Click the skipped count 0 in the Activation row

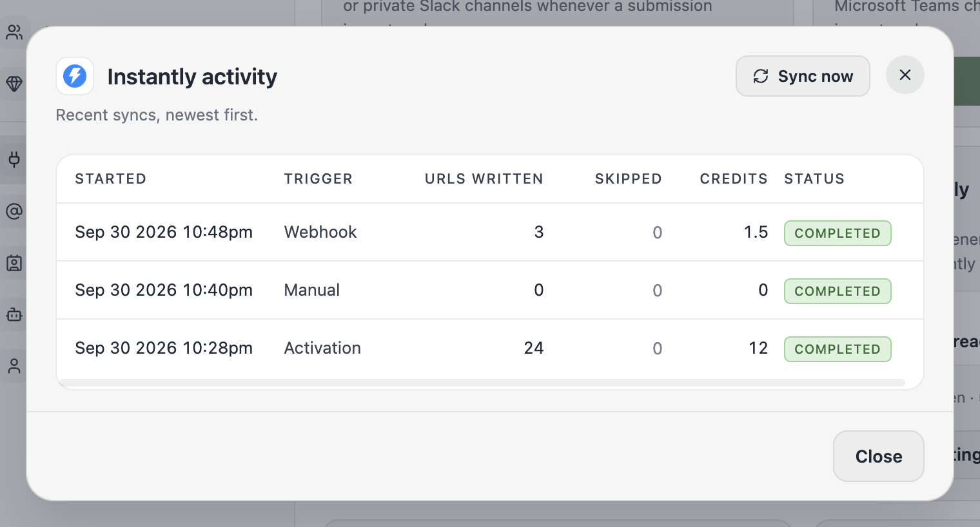(658, 349)
